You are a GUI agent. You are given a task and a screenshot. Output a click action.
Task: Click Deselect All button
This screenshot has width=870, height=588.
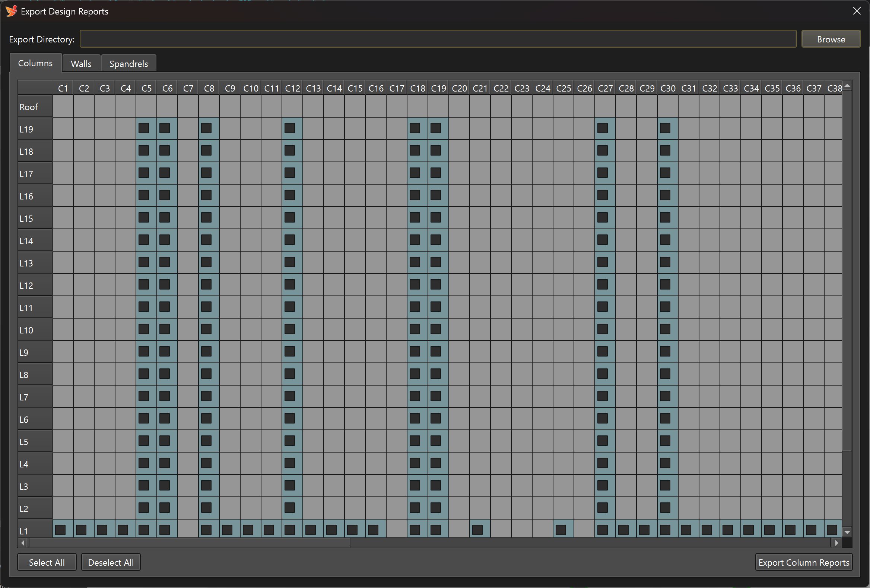(x=111, y=562)
